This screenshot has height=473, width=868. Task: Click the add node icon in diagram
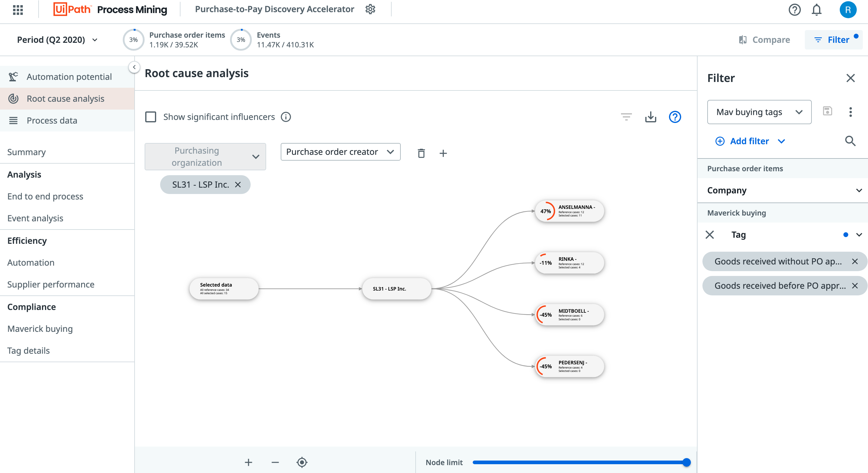pyautogui.click(x=443, y=153)
